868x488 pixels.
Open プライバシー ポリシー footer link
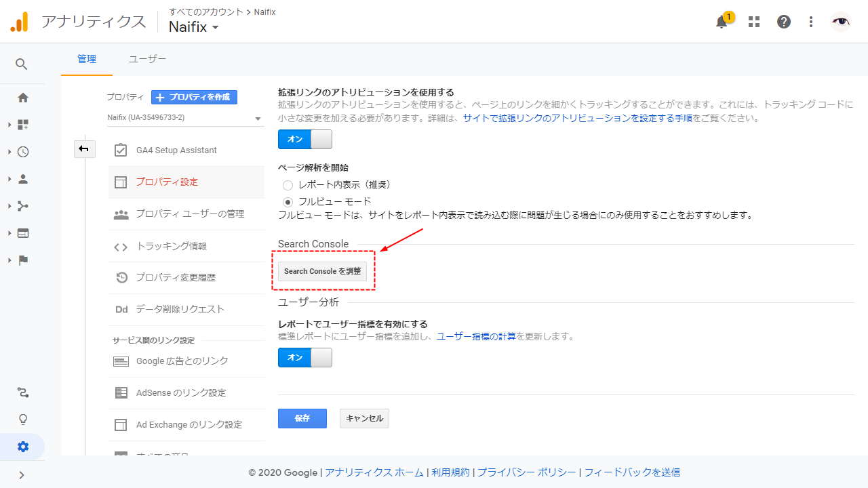click(x=527, y=472)
